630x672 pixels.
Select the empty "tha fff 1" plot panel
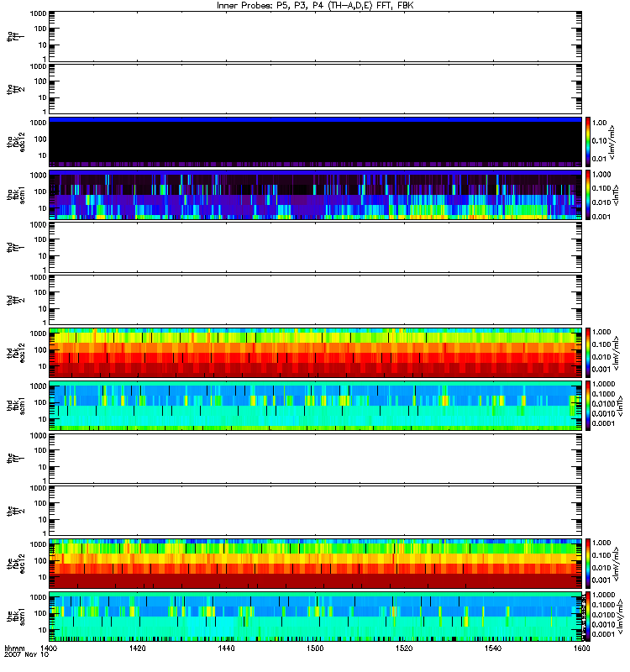click(316, 36)
